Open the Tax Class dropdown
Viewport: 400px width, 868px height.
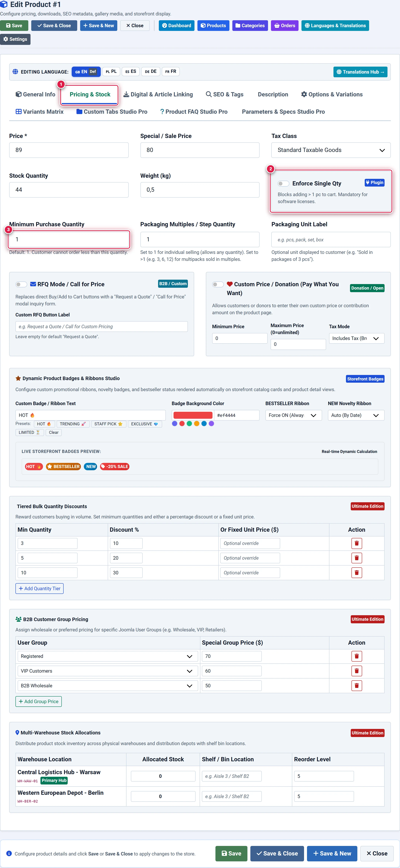(x=331, y=150)
